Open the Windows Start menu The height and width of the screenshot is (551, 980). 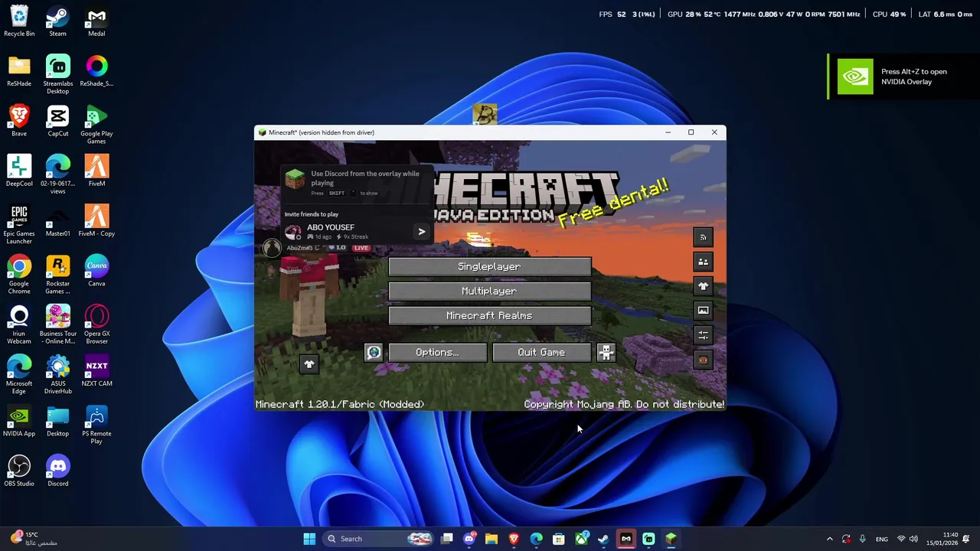(309, 539)
